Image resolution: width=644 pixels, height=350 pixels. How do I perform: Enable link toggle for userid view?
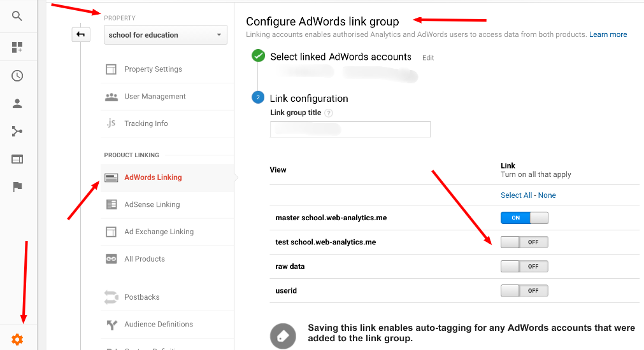tap(524, 290)
